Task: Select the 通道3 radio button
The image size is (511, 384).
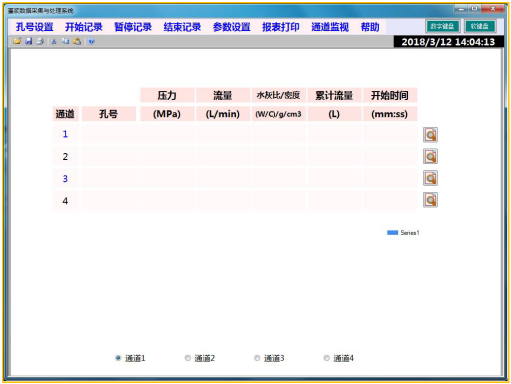Action: 257,358
